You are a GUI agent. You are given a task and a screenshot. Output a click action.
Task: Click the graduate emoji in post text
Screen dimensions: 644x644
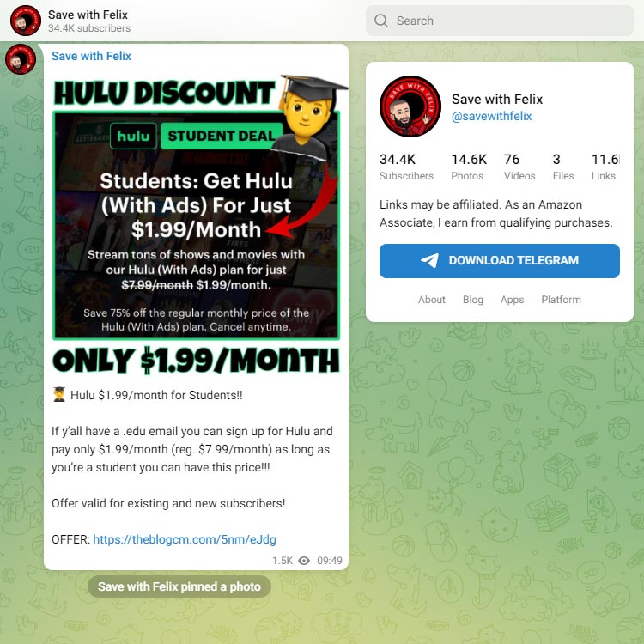tap(59, 395)
